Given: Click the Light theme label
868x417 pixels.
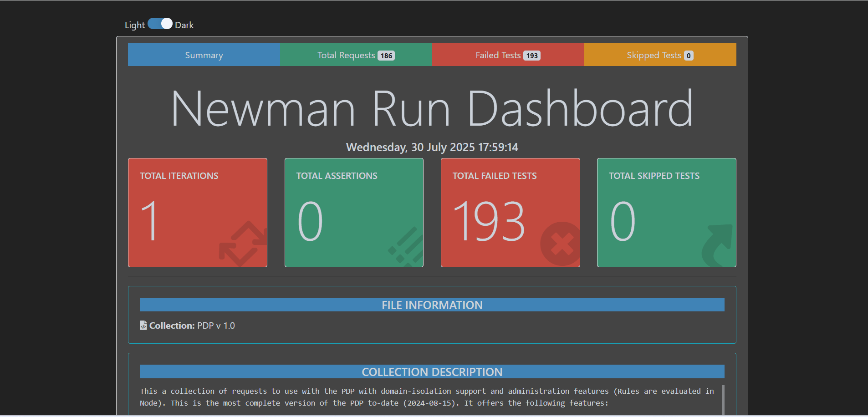Looking at the screenshot, I should point(134,25).
